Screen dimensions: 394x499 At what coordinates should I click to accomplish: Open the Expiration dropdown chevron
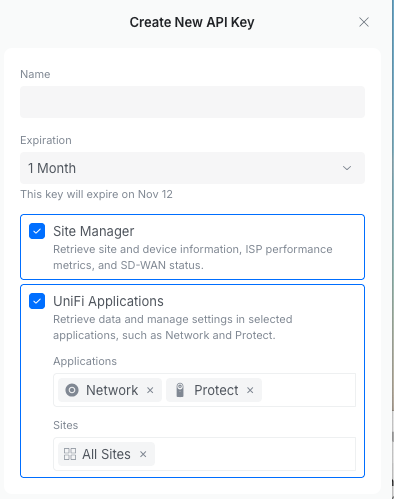[347, 168]
